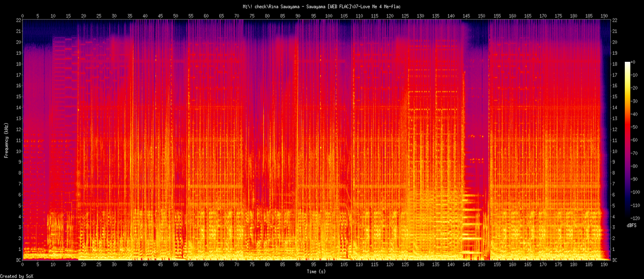Click the '50' tick on the bottom time axis
The image size is (644, 279).
[x=176, y=264]
